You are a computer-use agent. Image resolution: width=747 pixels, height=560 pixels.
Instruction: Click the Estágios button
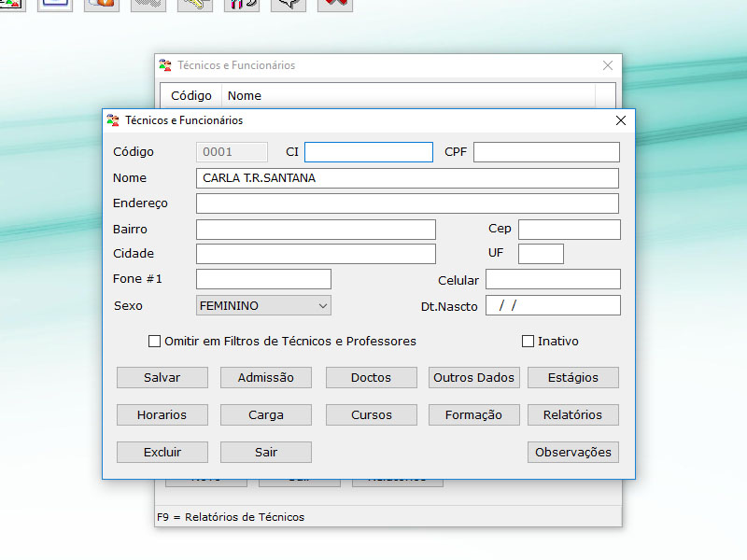(x=573, y=378)
